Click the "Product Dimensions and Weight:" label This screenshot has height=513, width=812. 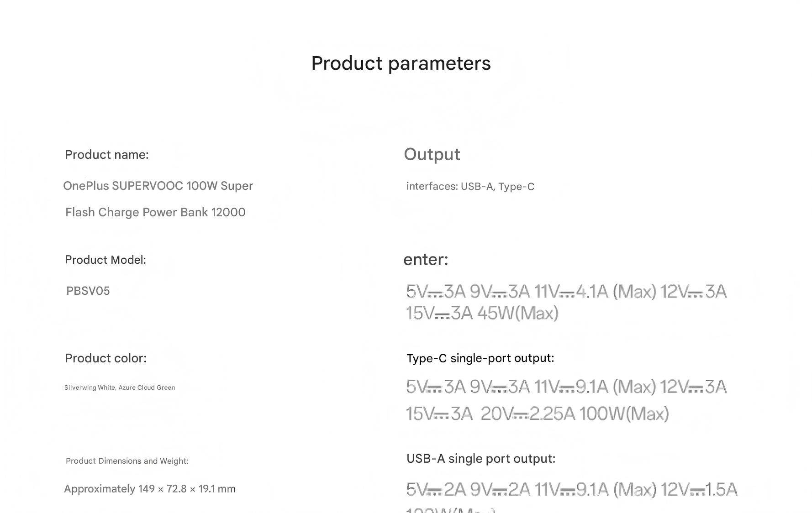point(127,461)
